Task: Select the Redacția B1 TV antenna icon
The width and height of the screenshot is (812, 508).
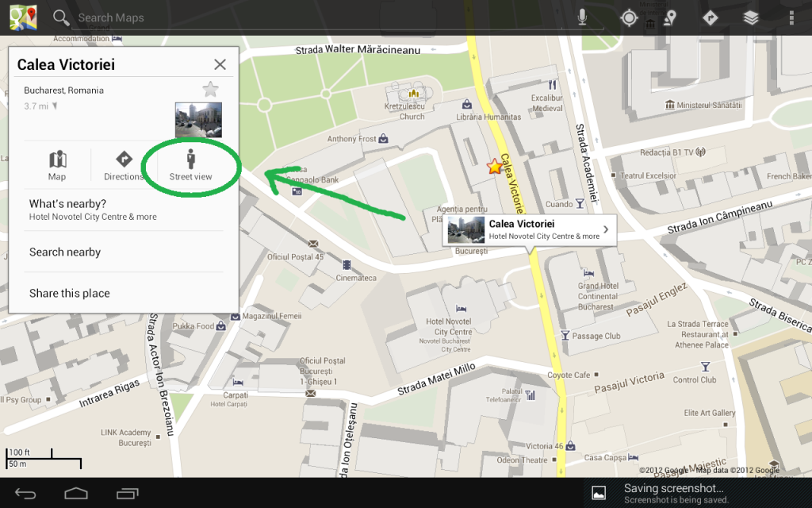Action: [x=701, y=152]
